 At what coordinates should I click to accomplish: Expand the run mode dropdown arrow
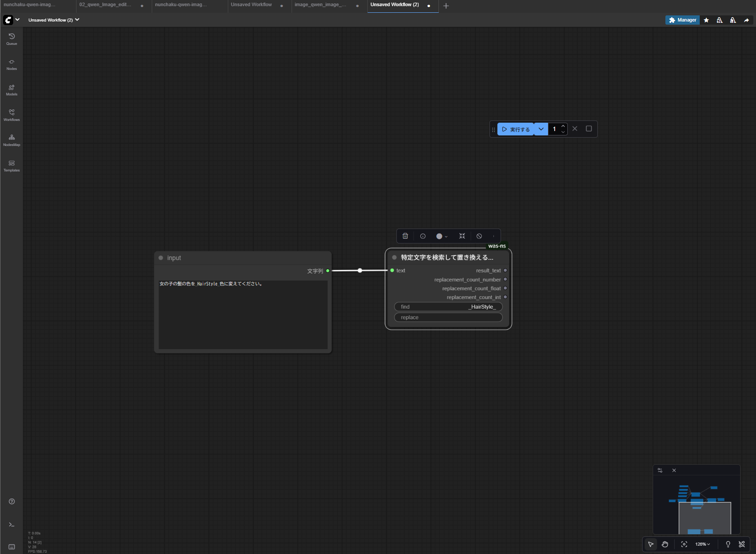541,129
